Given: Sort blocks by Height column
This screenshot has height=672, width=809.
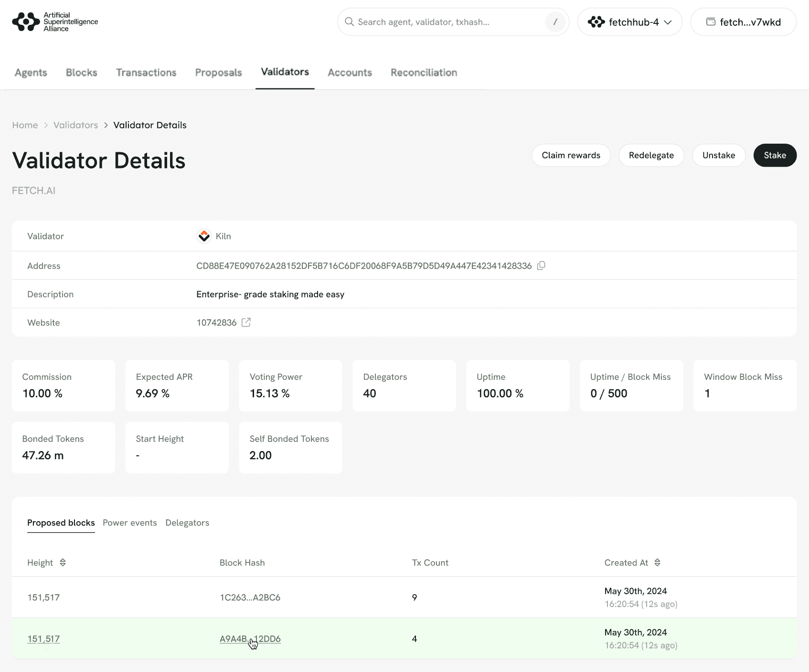Looking at the screenshot, I should coord(63,563).
